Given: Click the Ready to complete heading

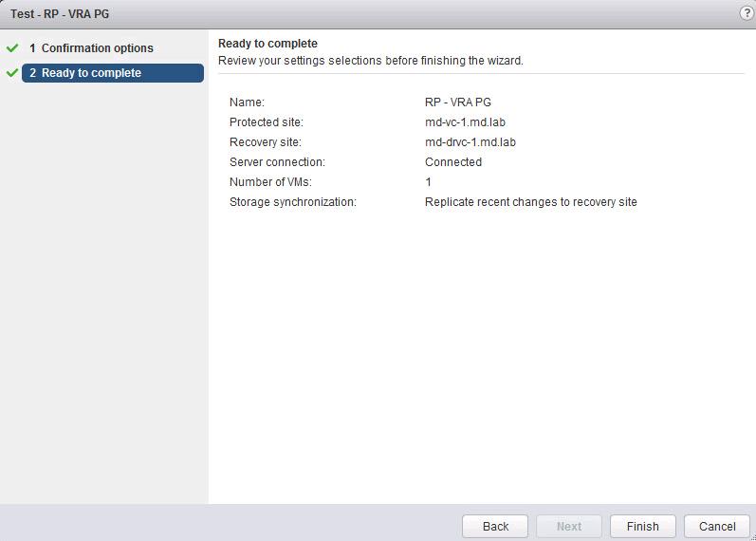Looking at the screenshot, I should pos(267,44).
